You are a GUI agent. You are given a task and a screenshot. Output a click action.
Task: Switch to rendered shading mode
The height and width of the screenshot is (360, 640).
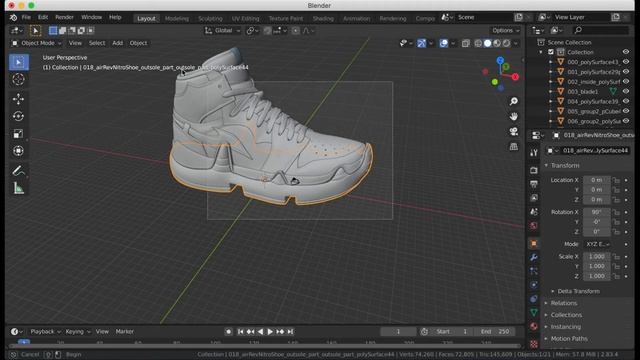click(507, 43)
